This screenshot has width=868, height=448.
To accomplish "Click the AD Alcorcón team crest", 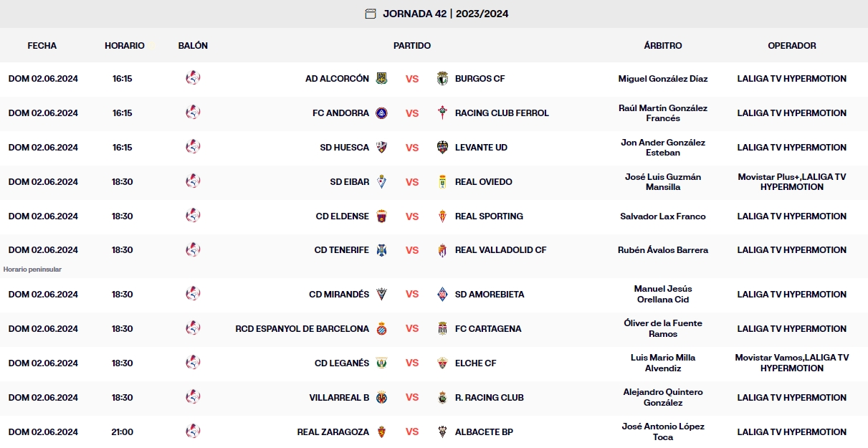I will pos(381,79).
